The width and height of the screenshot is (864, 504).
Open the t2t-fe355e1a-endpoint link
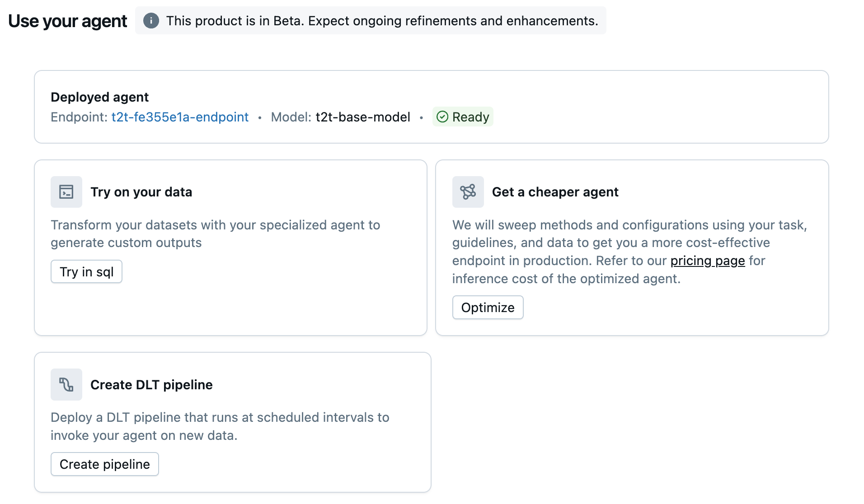180,117
